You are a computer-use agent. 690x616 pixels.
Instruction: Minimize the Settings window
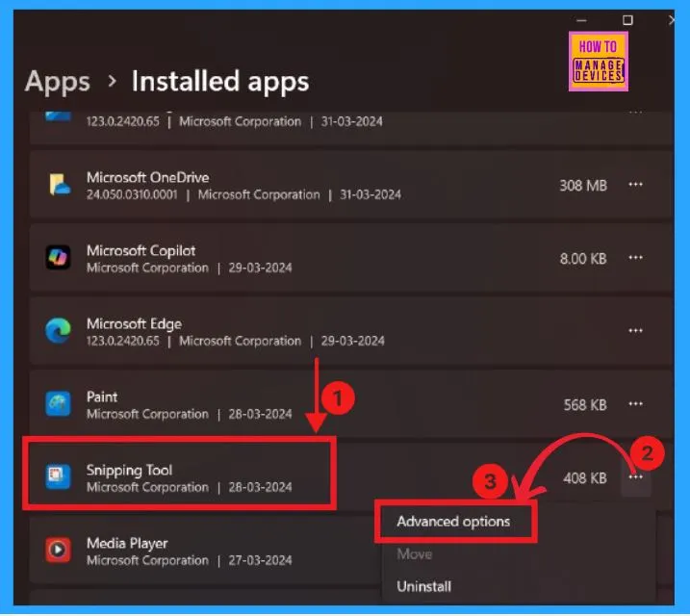pos(582,20)
